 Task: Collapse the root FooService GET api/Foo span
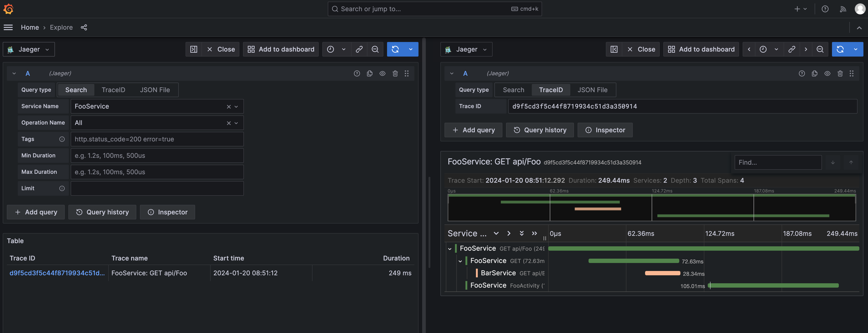click(x=449, y=249)
